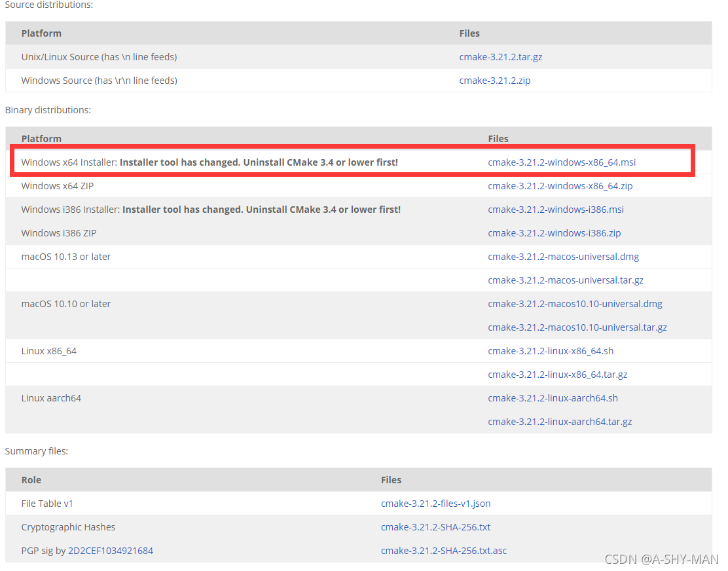The image size is (728, 571).
Task: Open cmake-3.21.2-files-v1.json file
Action: point(435,504)
